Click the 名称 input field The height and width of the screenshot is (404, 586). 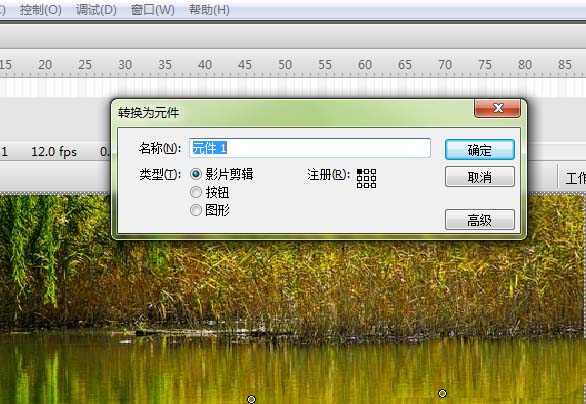(310, 148)
